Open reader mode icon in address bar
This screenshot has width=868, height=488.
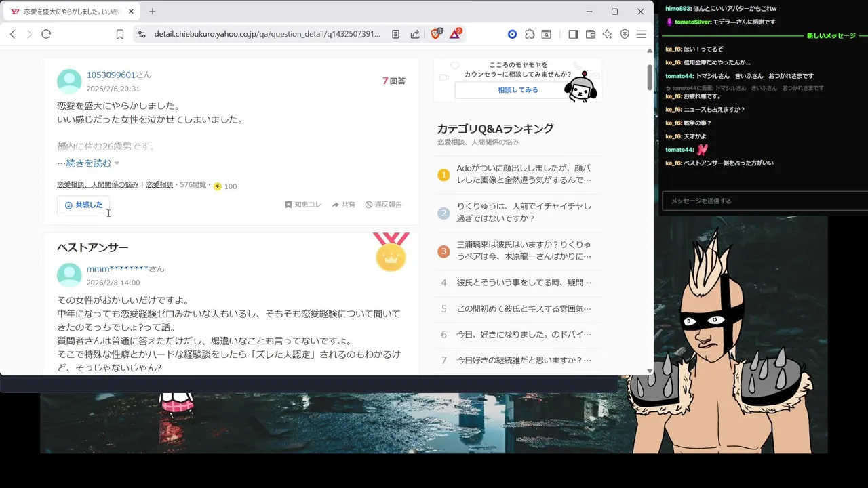(x=395, y=34)
